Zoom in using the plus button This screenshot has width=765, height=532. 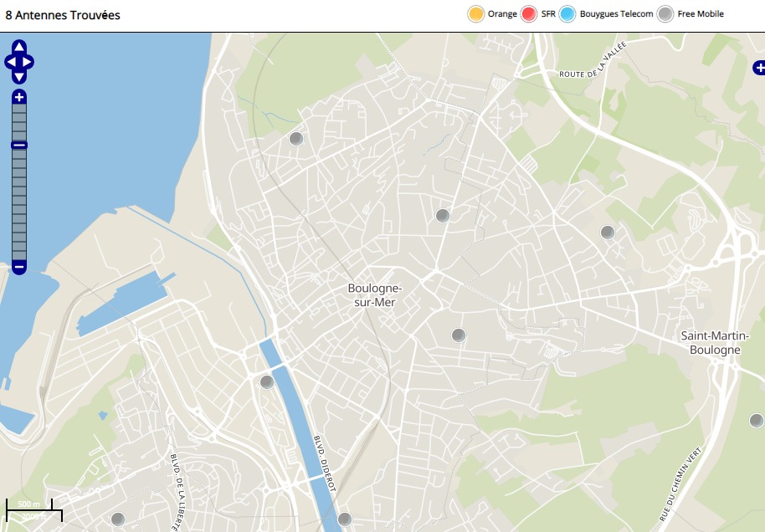tap(19, 97)
